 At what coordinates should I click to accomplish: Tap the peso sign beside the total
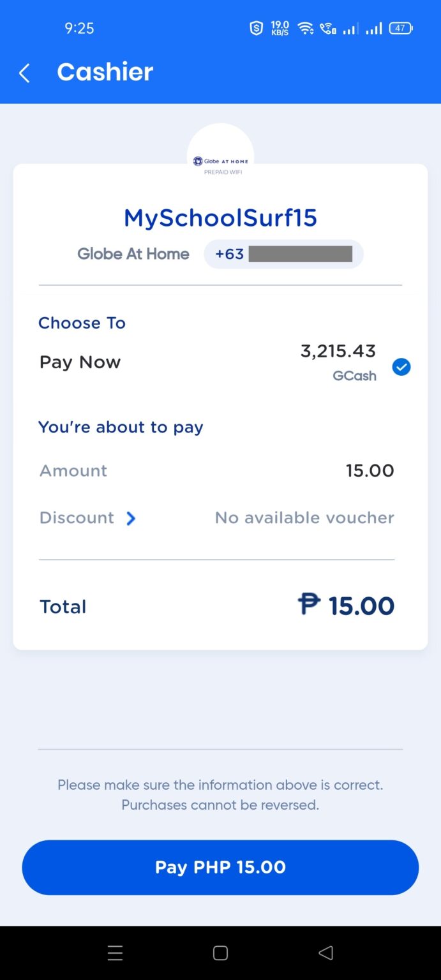click(309, 605)
